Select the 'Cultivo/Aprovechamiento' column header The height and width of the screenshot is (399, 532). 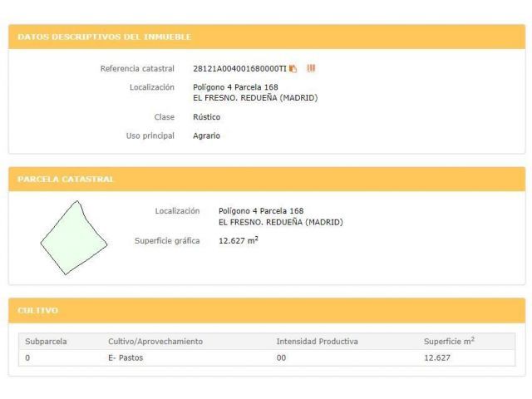pyautogui.click(x=155, y=342)
